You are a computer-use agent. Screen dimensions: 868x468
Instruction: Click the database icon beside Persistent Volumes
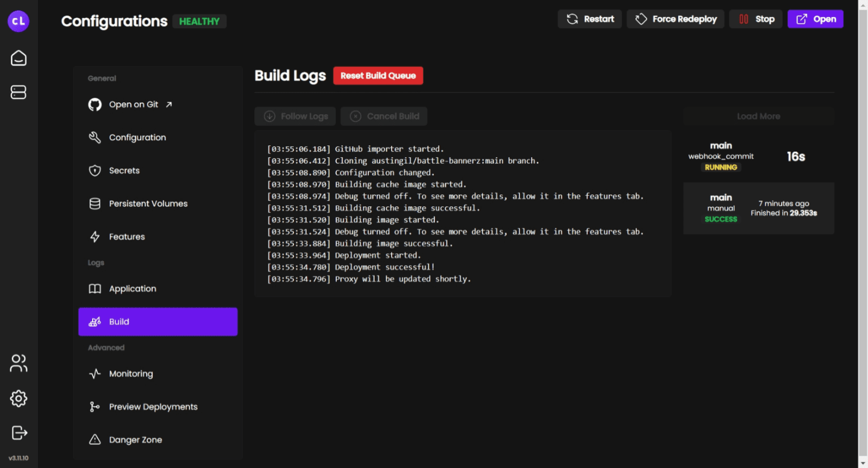(95, 203)
